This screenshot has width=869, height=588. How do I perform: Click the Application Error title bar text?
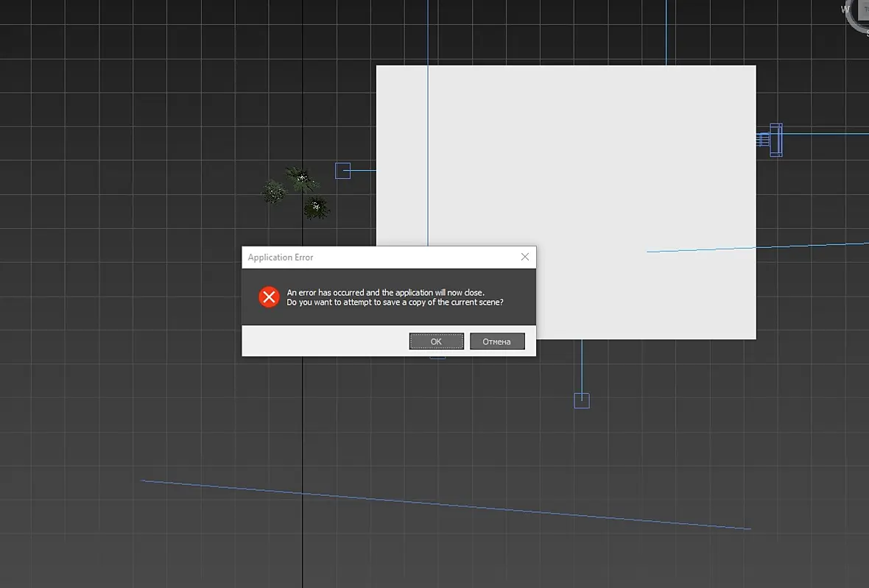[281, 258]
